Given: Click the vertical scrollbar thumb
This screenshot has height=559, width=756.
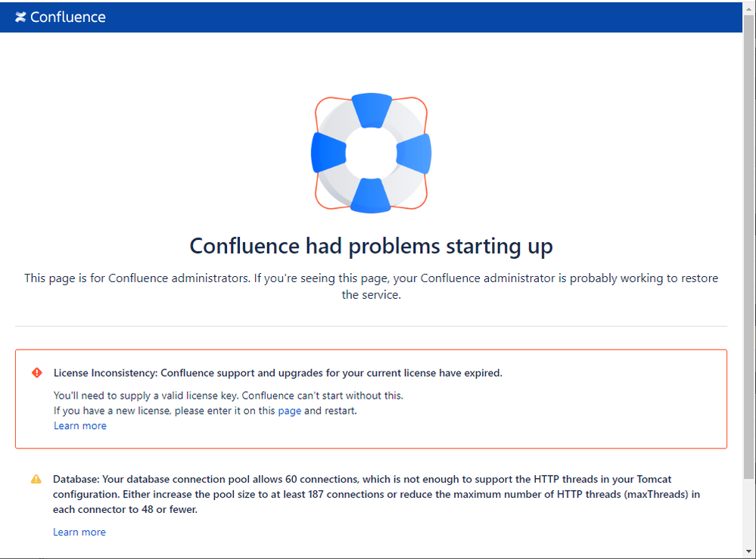Looking at the screenshot, I should click(x=748, y=246).
